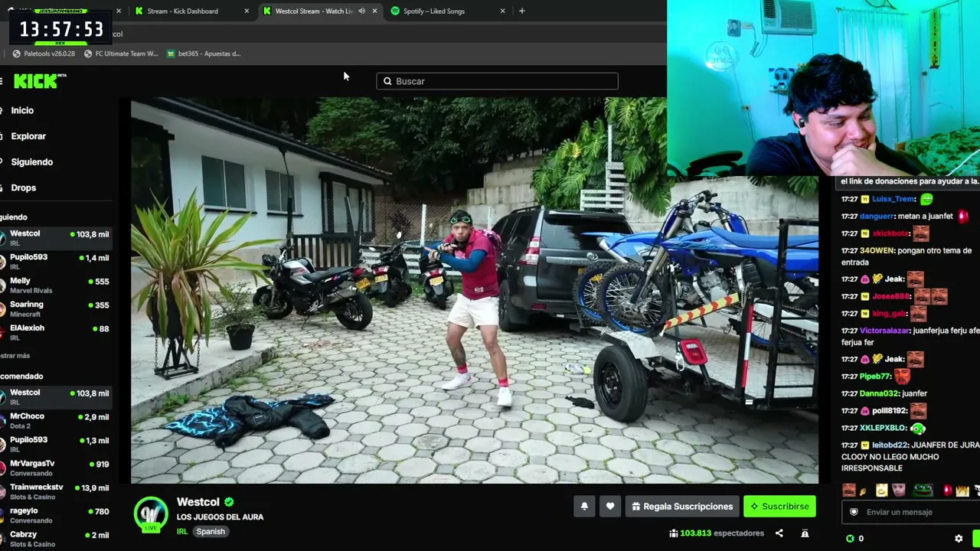Click the Westcol channel name below video
Screen dimensions: 980x551
click(198, 502)
